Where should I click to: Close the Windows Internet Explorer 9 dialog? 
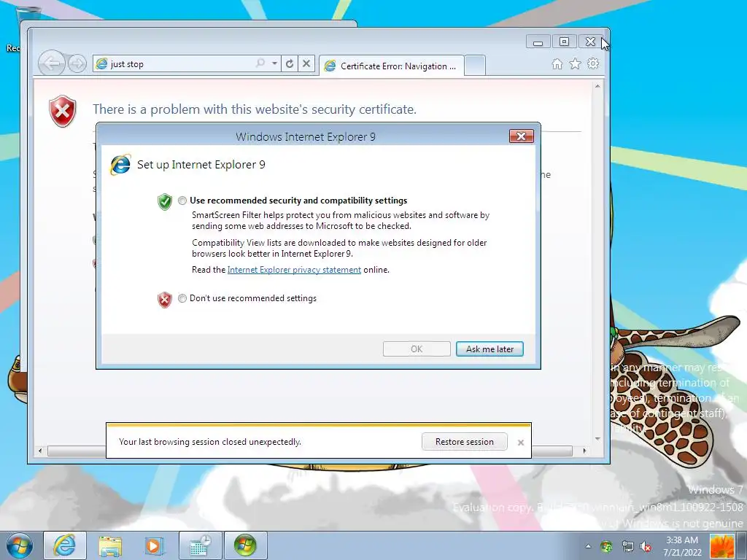[521, 136]
